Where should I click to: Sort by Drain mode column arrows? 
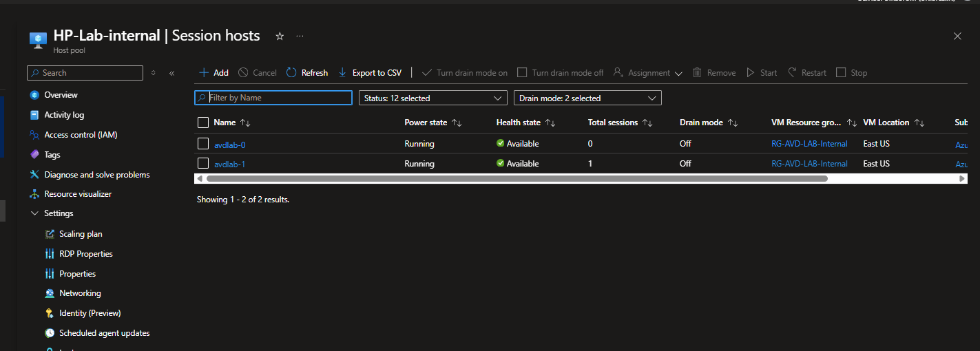coord(733,123)
